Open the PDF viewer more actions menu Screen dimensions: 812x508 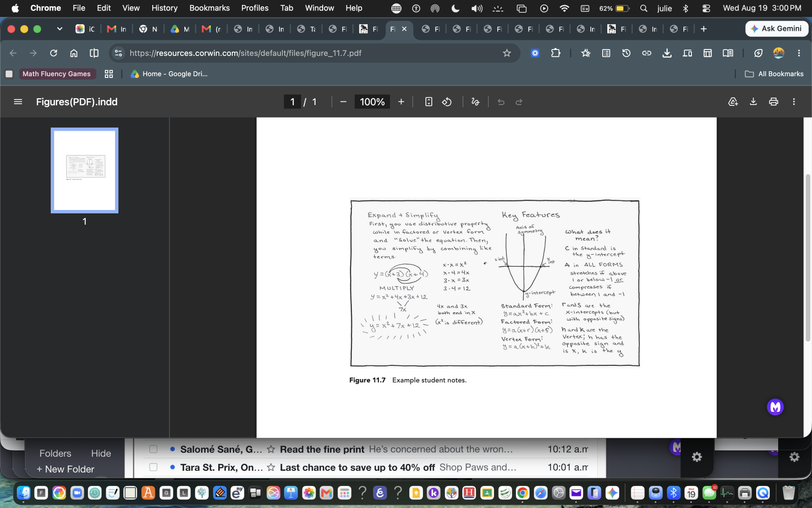click(x=794, y=102)
